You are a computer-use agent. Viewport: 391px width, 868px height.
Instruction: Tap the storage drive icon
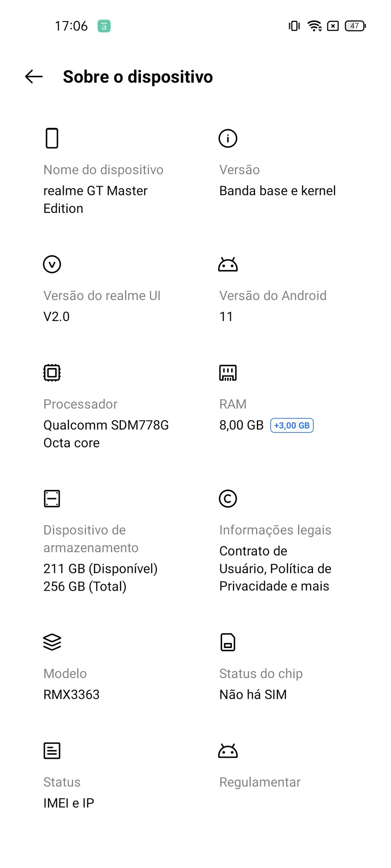52,498
